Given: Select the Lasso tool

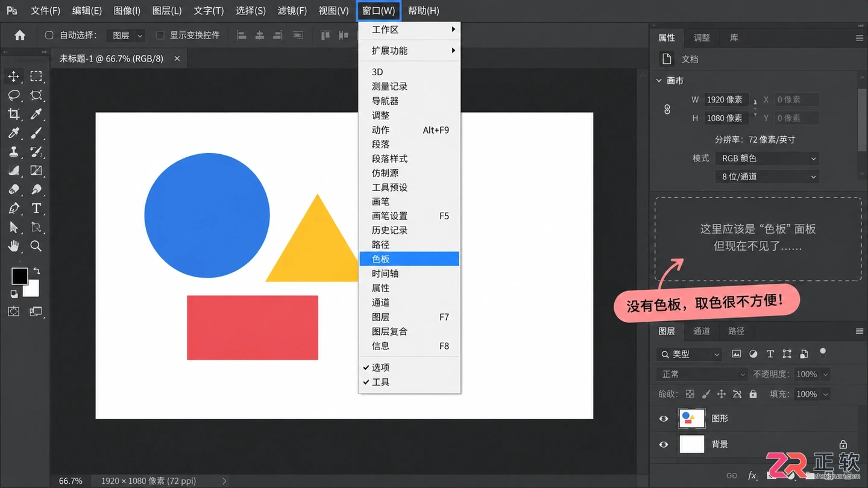Looking at the screenshot, I should point(13,95).
